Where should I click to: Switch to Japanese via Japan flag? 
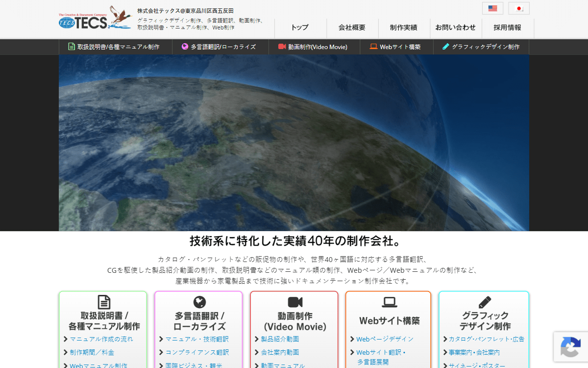tap(519, 8)
